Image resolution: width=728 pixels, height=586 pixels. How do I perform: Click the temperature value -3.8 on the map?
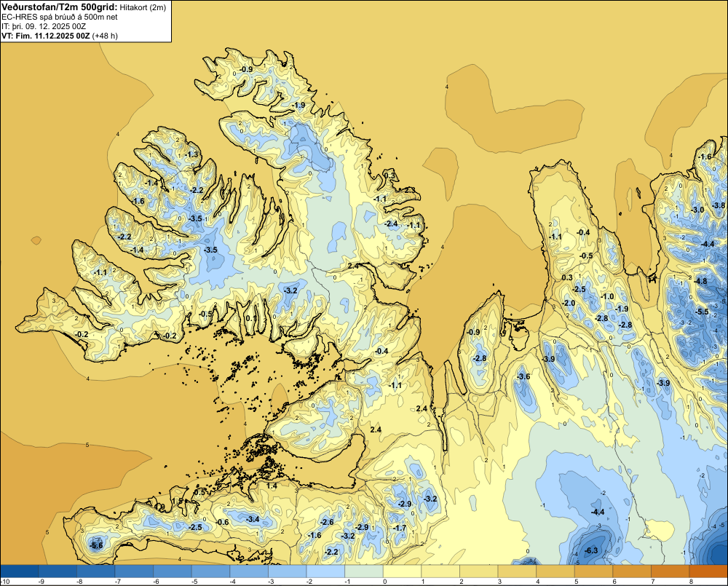pyautogui.click(x=719, y=205)
